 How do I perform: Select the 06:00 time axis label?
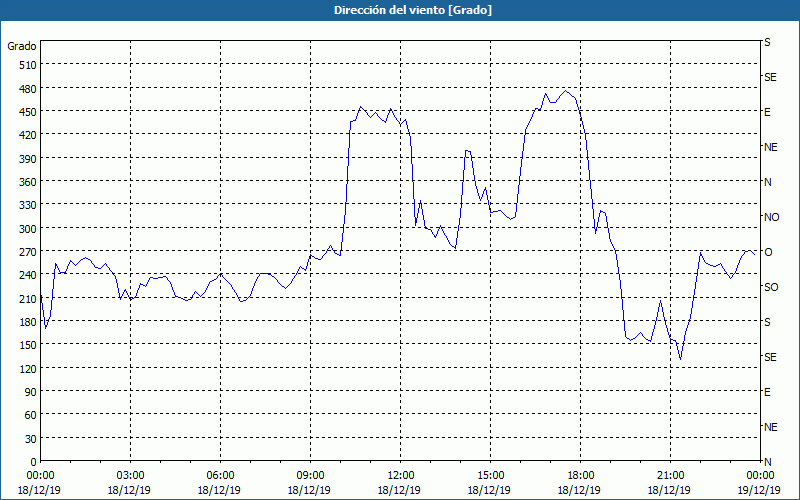(220, 476)
